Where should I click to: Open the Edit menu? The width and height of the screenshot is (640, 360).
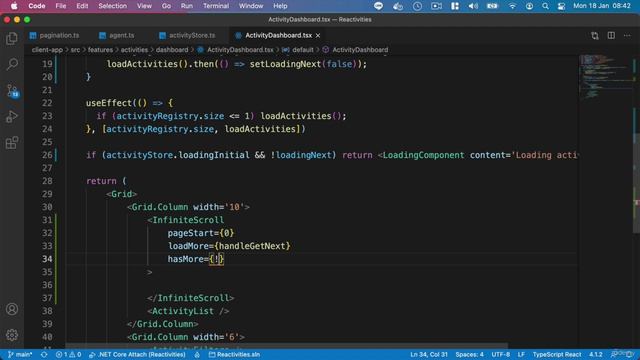[82, 6]
